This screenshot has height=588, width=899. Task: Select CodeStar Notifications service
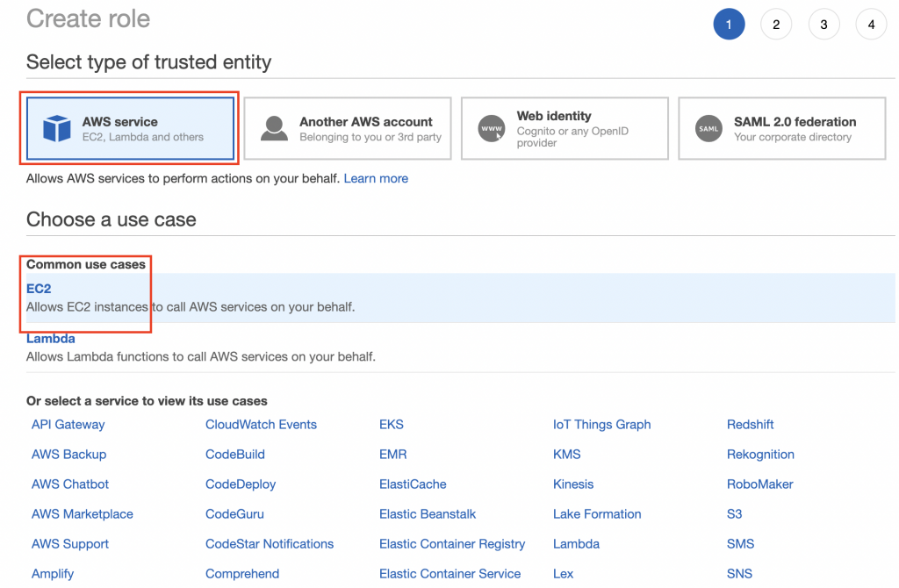coord(270,544)
